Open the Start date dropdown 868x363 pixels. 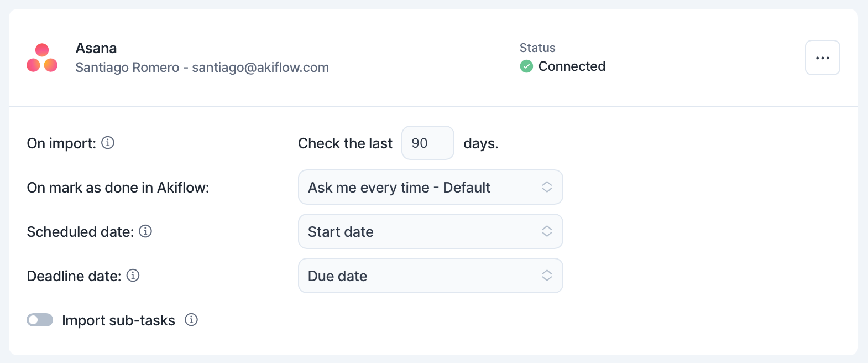tap(431, 231)
